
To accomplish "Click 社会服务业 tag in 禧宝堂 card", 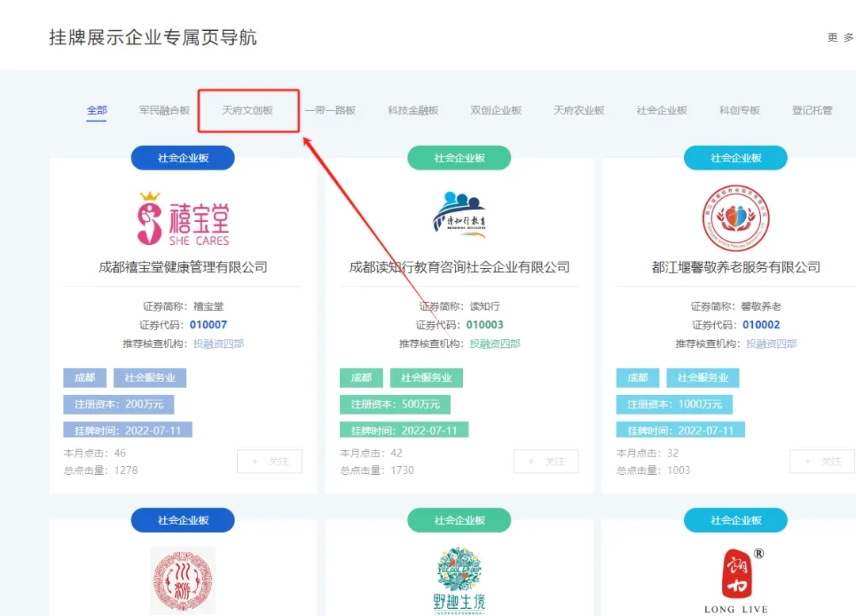I will tap(150, 378).
